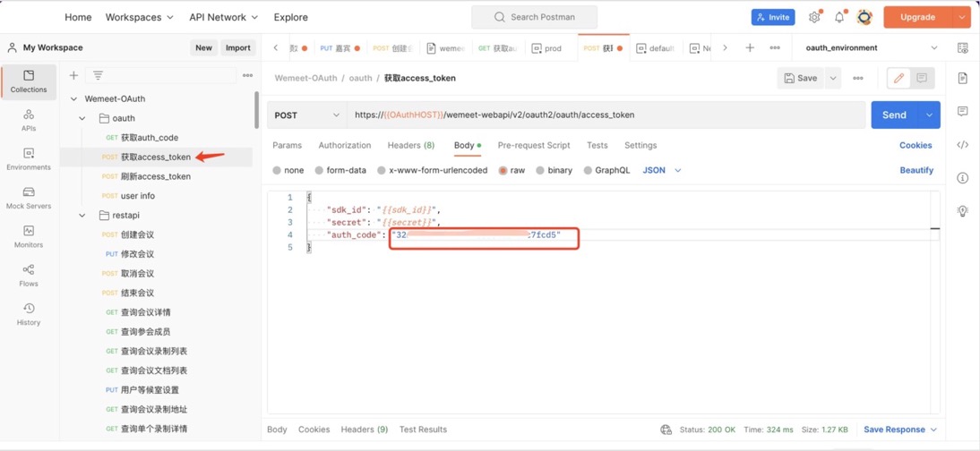This screenshot has height=451, width=980.
Task: Open the Code snippet icon in right sidebar
Action: (x=962, y=145)
